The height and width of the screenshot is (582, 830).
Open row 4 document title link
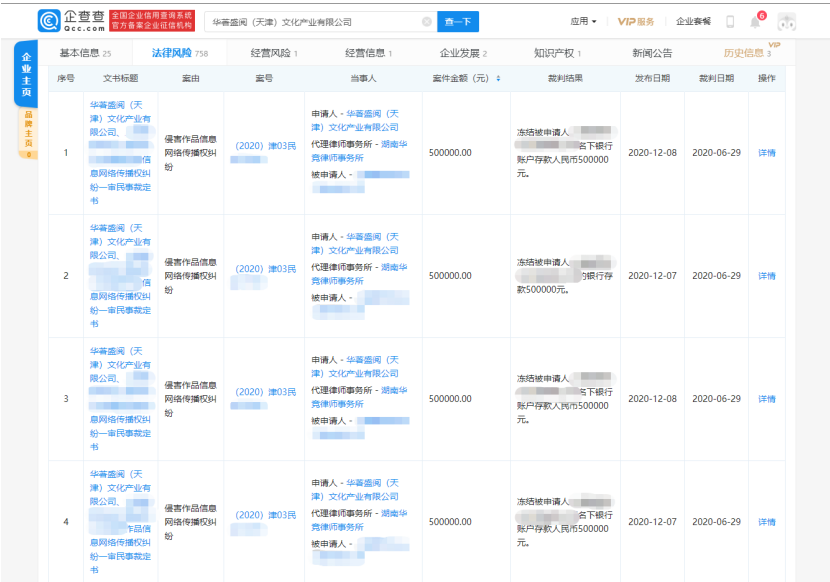[x=120, y=522]
